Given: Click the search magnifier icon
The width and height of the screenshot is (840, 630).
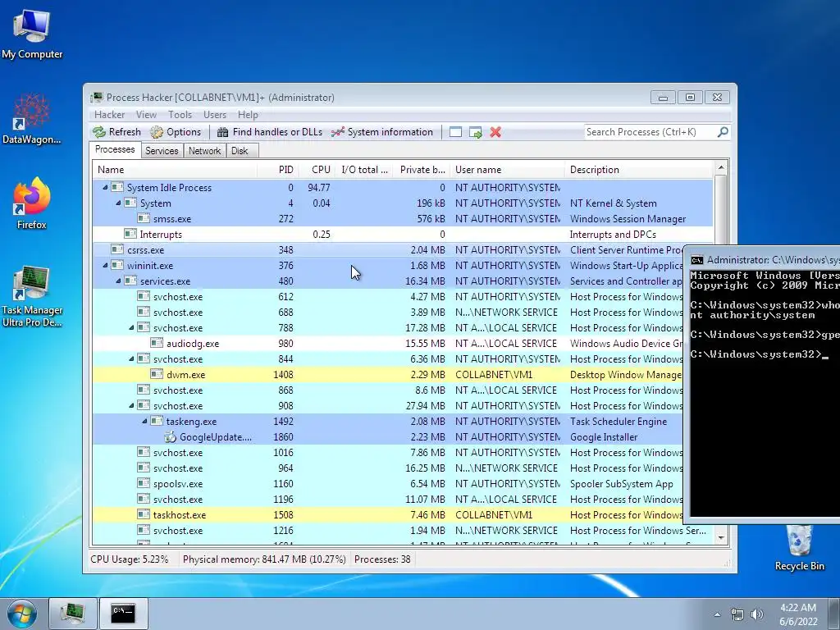Looking at the screenshot, I should click(x=723, y=132).
